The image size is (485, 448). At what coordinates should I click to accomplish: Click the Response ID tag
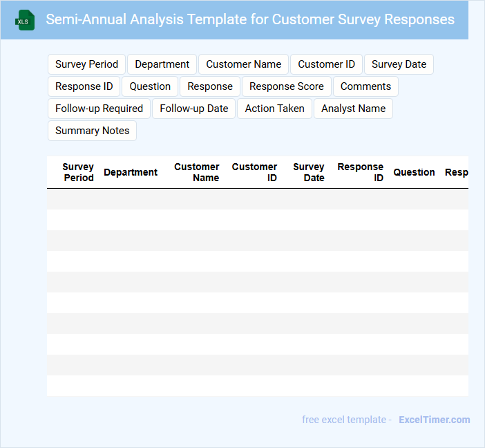pos(84,86)
